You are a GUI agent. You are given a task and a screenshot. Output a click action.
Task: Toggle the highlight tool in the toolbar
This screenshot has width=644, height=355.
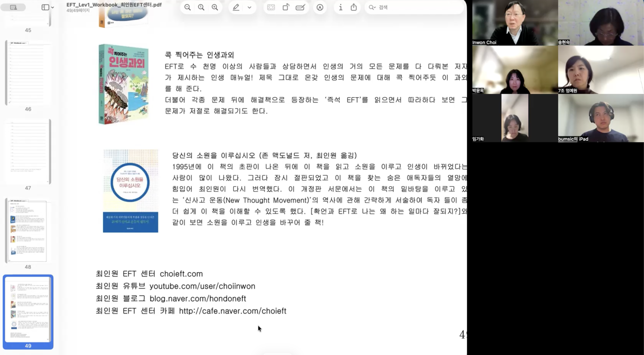pos(320,7)
